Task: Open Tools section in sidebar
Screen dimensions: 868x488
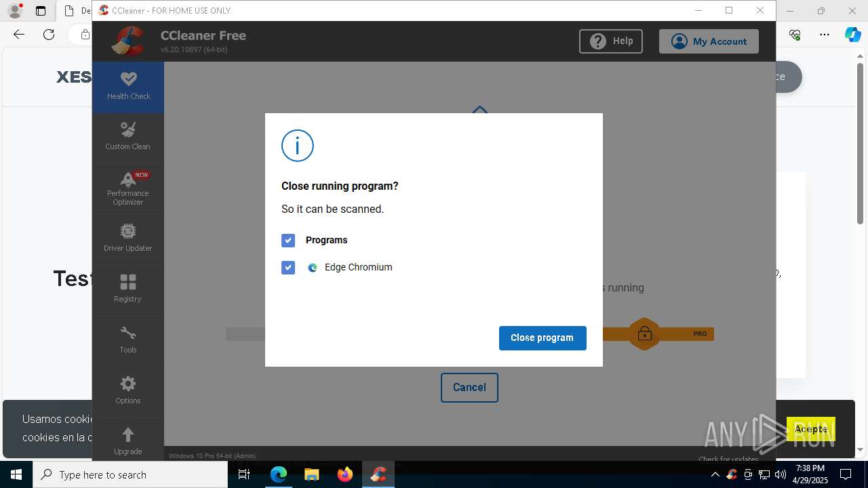Action: coord(128,340)
